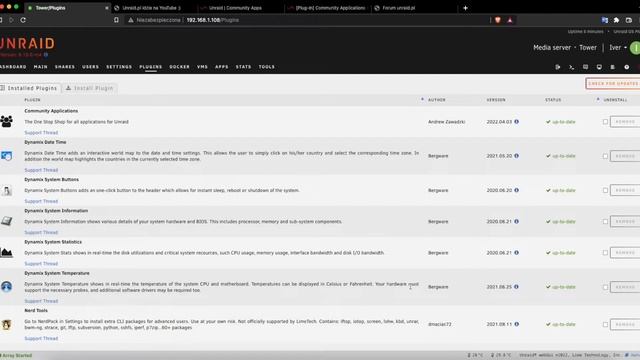Viewport: 640px width, 360px height.
Task: Tick the uninstall checkbox for Dynamix System Information
Action: click(x=605, y=221)
